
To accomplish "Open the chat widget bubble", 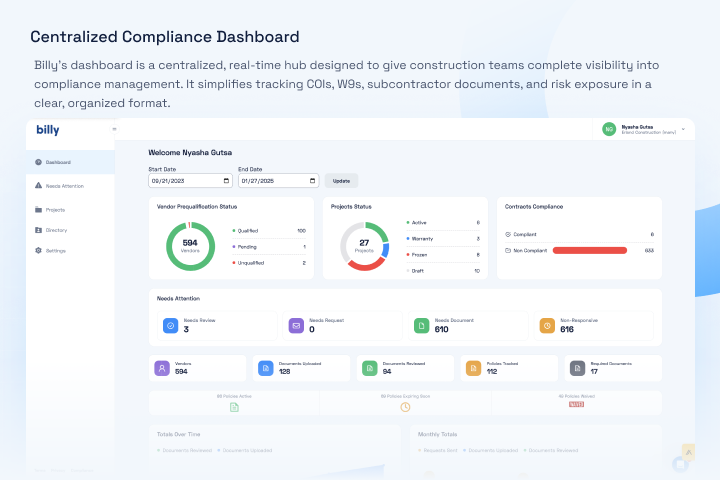I will 681,464.
